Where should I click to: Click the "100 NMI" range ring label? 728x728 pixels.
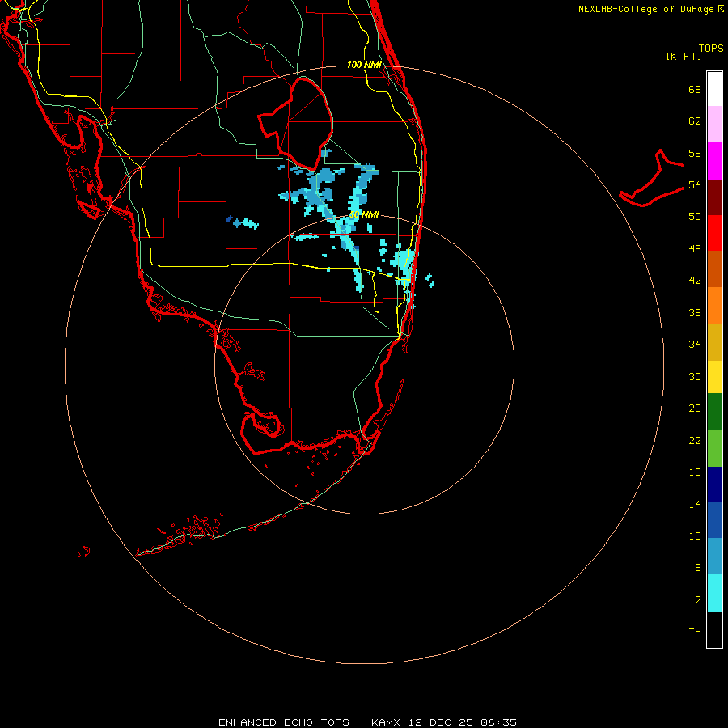pos(364,65)
